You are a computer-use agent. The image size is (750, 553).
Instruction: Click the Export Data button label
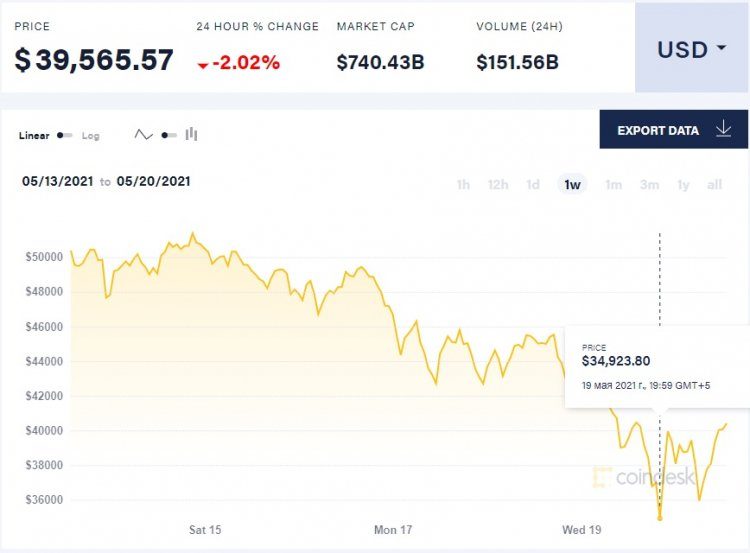658,131
